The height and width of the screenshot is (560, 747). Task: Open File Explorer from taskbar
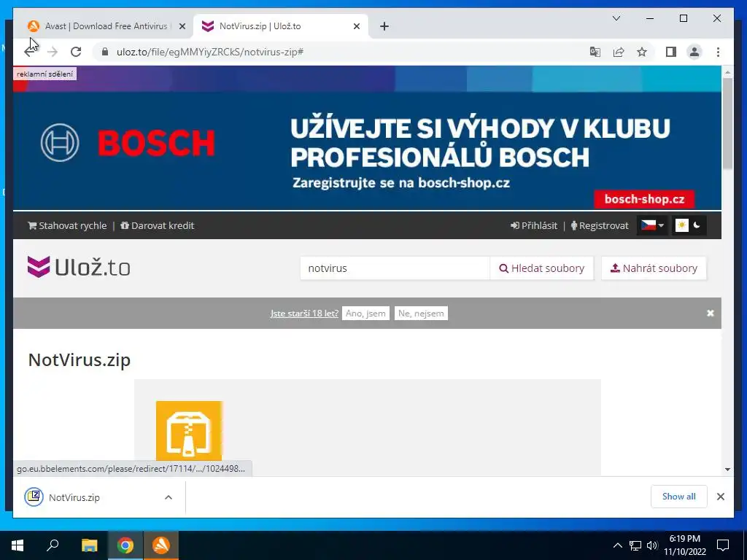tap(89, 545)
